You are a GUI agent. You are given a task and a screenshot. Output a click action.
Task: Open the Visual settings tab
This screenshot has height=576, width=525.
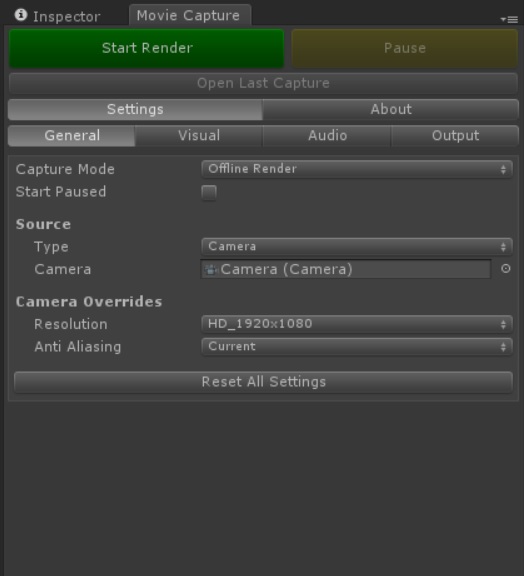coord(199,136)
